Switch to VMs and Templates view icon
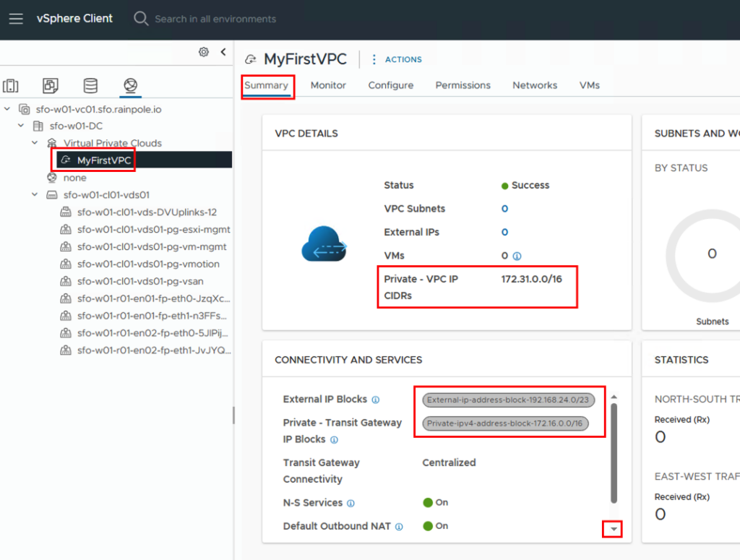740x560 pixels. click(x=51, y=86)
